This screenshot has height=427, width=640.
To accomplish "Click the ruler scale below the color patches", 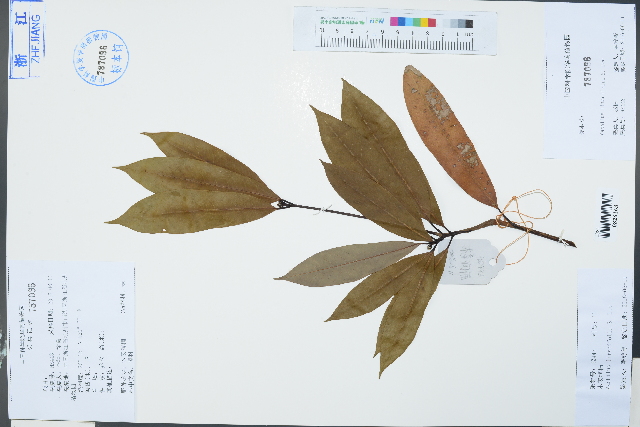I will pos(398,40).
